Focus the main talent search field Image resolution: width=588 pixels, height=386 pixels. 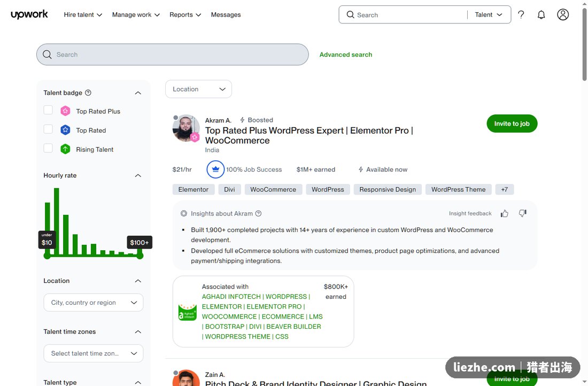tap(173, 55)
